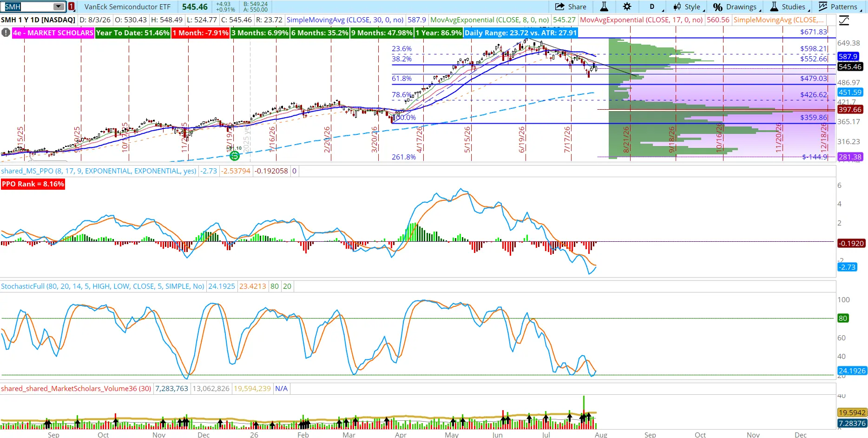Viewport: 868px width, 438px height.
Task: Click the $598.21 Fibonacci price label
Action: click(814, 48)
